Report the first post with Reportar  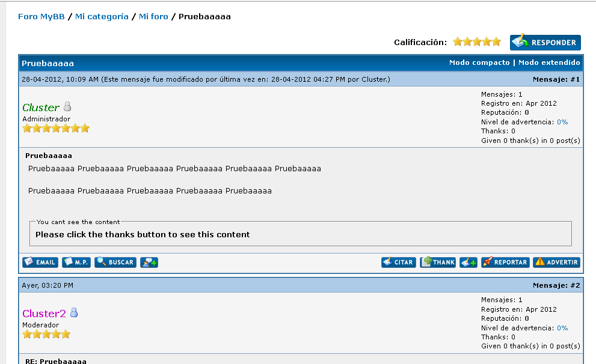(x=505, y=262)
